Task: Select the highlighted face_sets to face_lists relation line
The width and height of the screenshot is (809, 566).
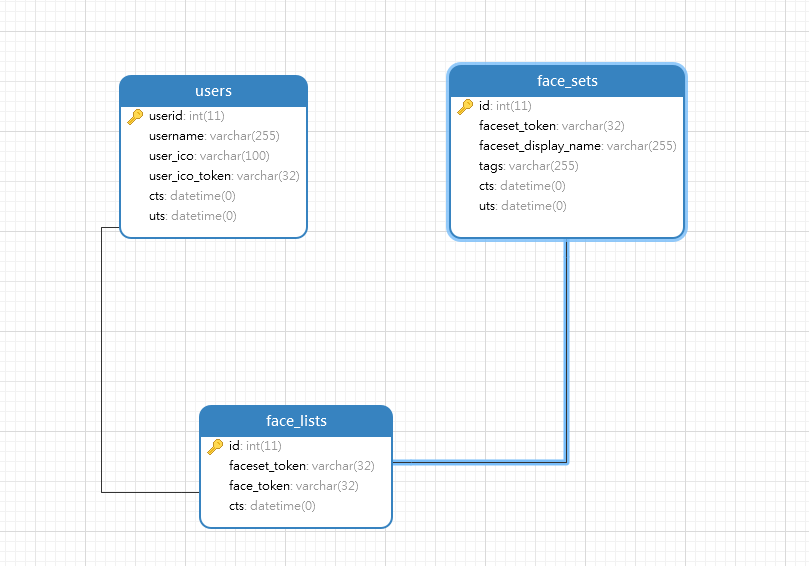Action: [x=567, y=350]
